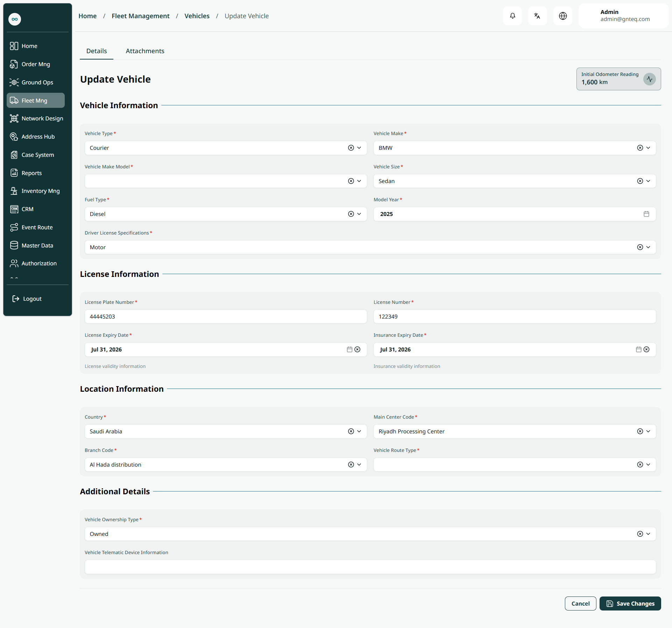Screen dimensions: 672x628
Task: Clear the Branch Code value
Action: click(351, 465)
